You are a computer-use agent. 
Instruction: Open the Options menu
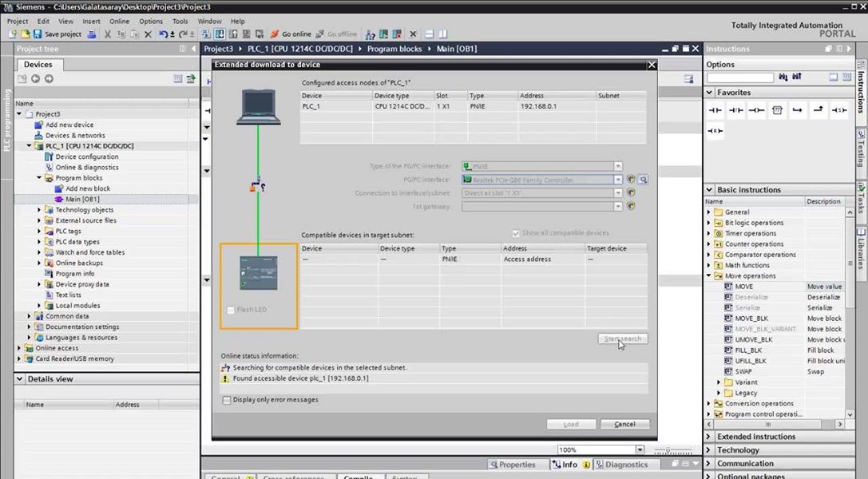[x=151, y=21]
